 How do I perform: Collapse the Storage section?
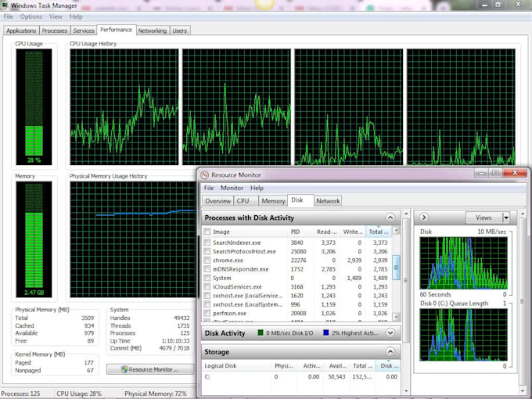390,352
